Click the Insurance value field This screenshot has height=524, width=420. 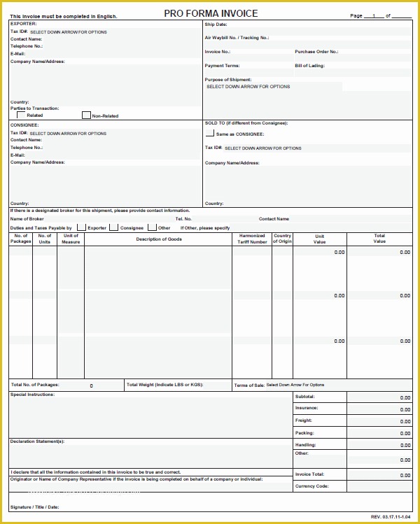[x=379, y=409]
